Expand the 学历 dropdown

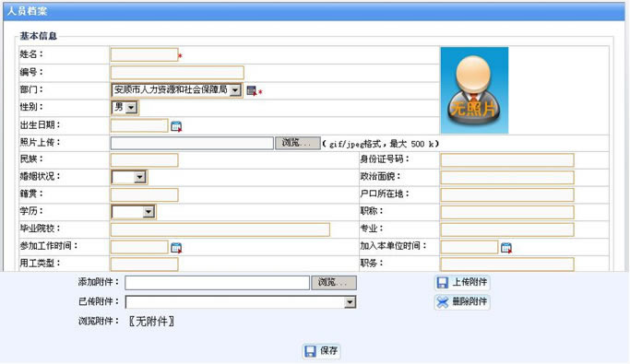(x=149, y=212)
